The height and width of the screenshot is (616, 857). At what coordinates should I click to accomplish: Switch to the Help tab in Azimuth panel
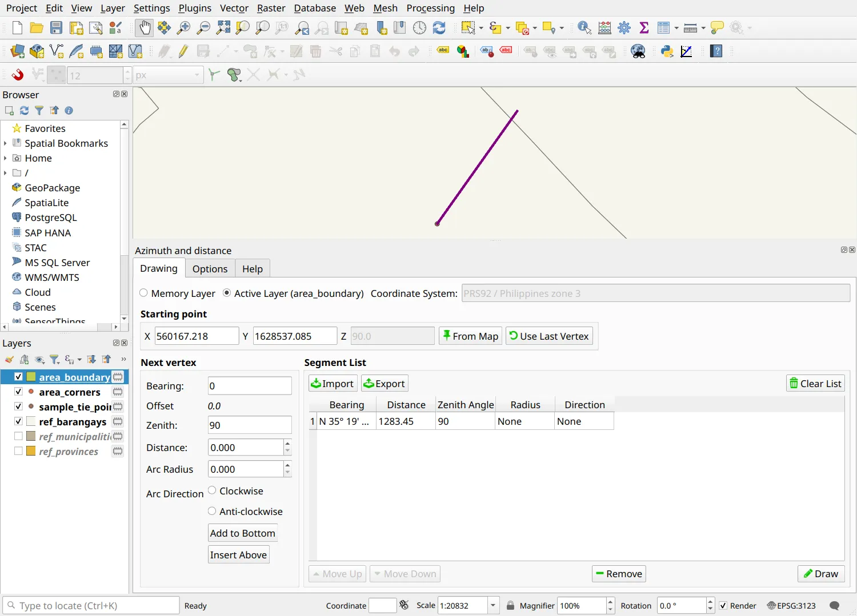tap(253, 269)
